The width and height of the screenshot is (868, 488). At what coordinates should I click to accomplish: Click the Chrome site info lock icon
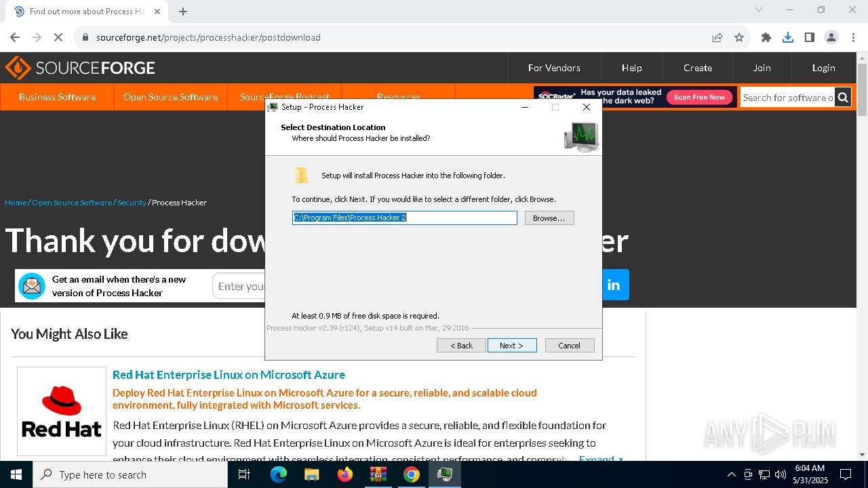[x=85, y=37]
